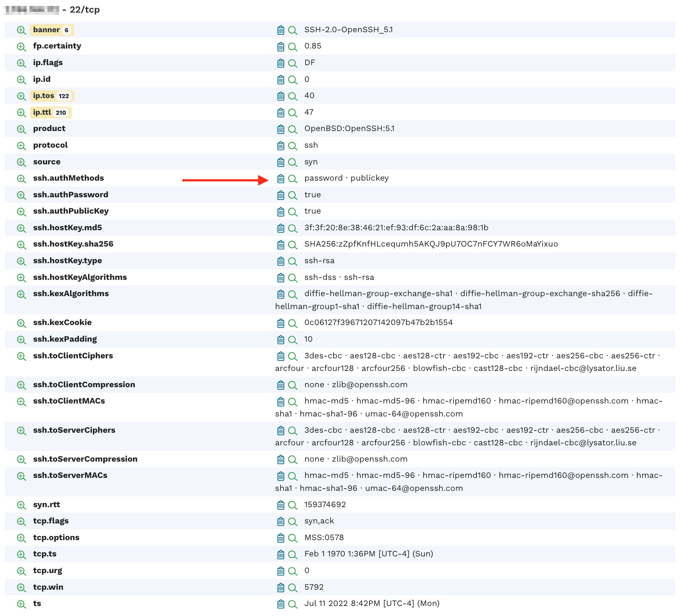The width and height of the screenshot is (682, 616).
Task: Copy the ssh.authPassword value
Action: coord(281,195)
